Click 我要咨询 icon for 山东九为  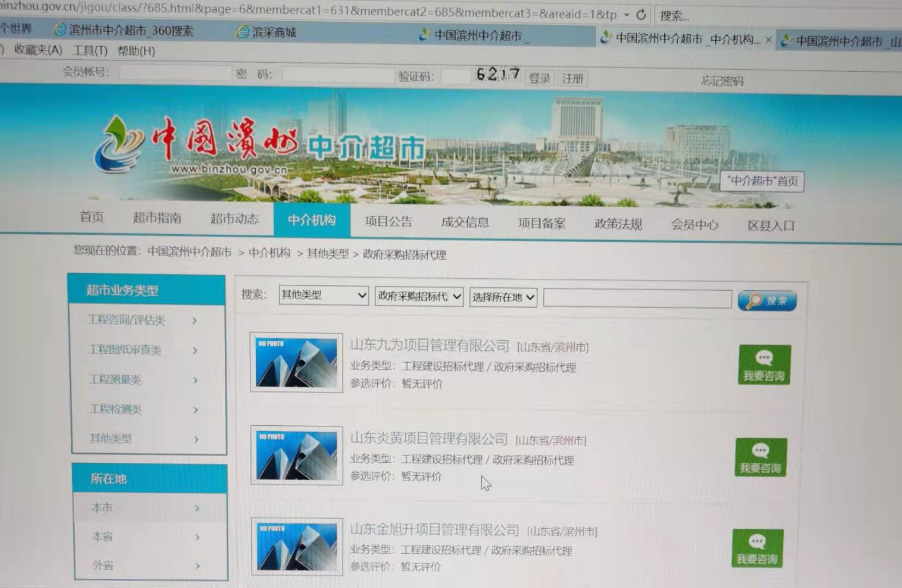pyautogui.click(x=764, y=365)
